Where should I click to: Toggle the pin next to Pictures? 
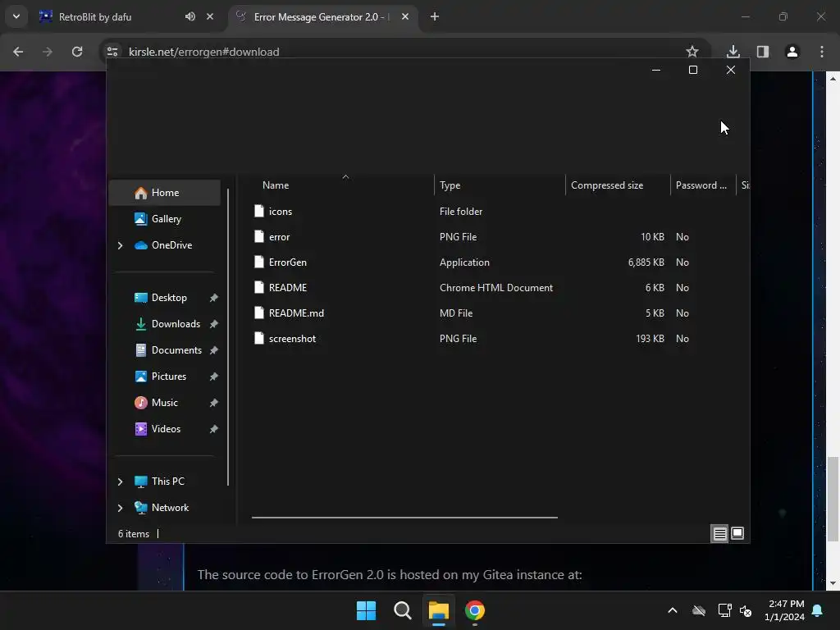pyautogui.click(x=214, y=376)
